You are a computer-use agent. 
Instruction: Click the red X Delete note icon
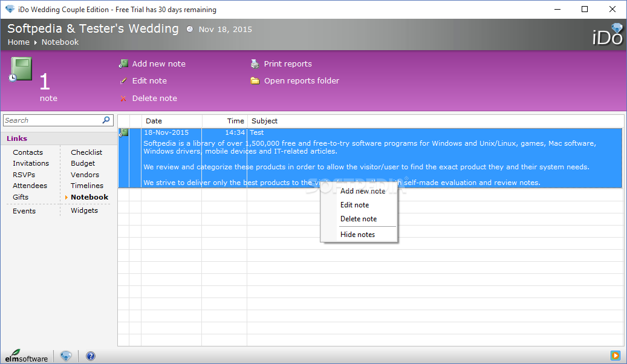123,99
